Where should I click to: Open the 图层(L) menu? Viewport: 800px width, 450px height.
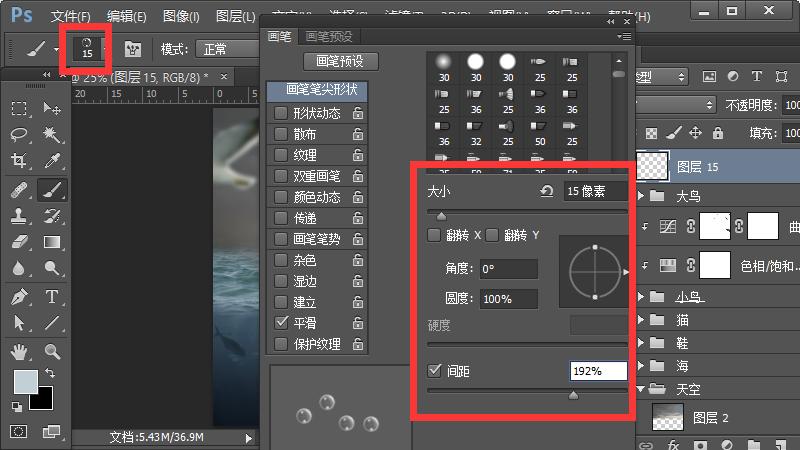(x=235, y=16)
